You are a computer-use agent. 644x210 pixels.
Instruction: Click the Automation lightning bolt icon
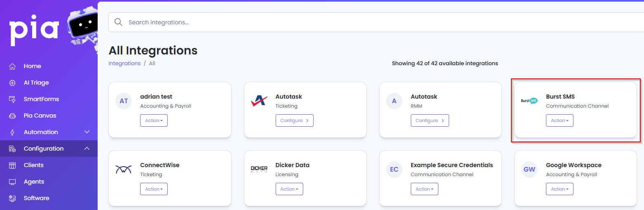pyautogui.click(x=12, y=132)
